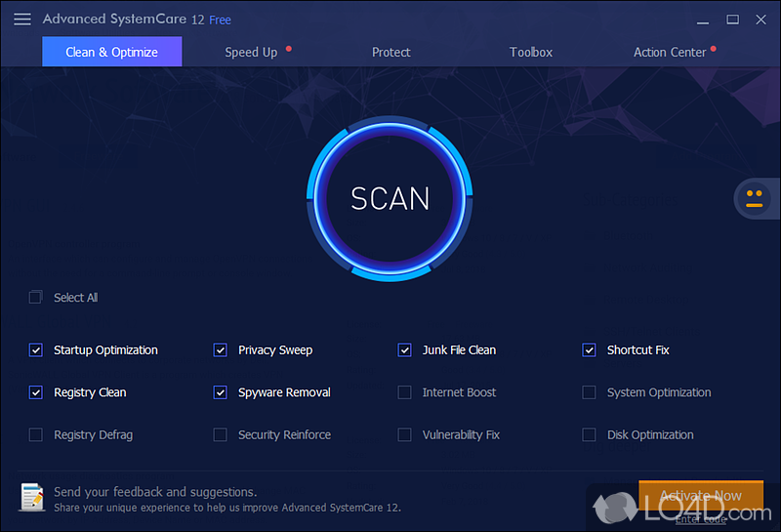Disable Spyware Removal checkbox
The image size is (781, 532).
pyautogui.click(x=221, y=392)
